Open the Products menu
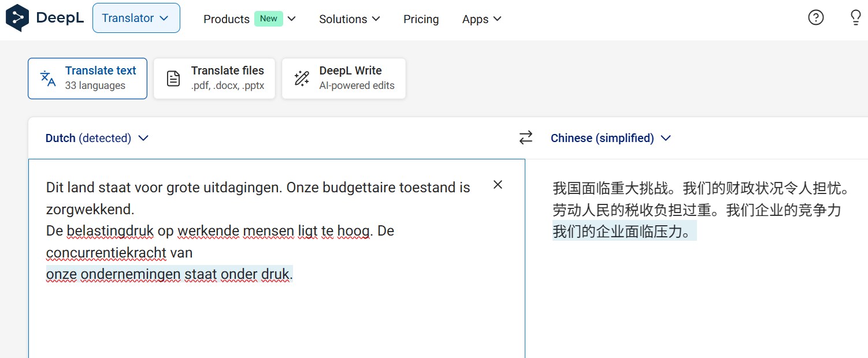 250,19
